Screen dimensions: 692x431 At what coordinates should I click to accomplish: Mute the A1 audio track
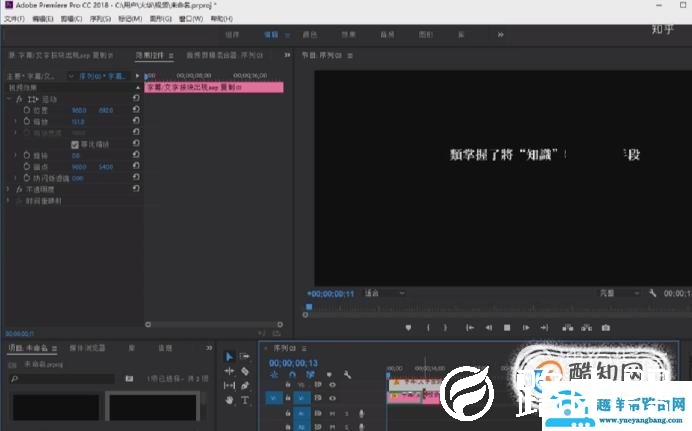point(332,413)
